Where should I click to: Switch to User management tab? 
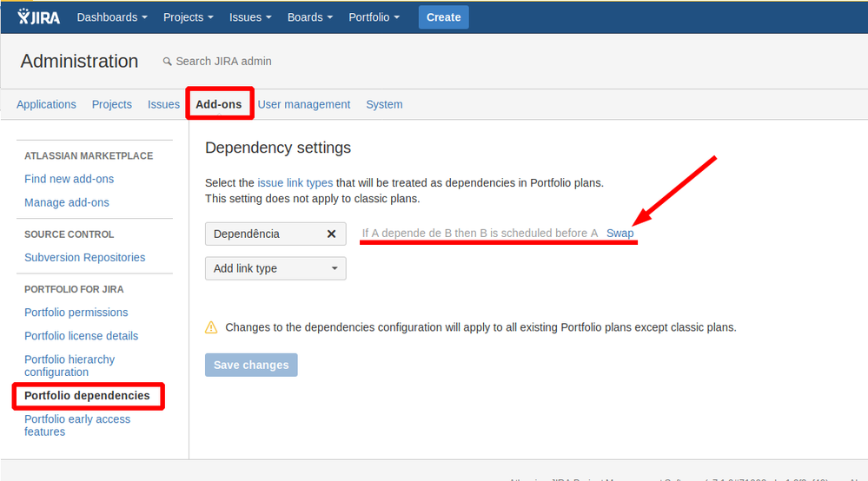point(304,104)
